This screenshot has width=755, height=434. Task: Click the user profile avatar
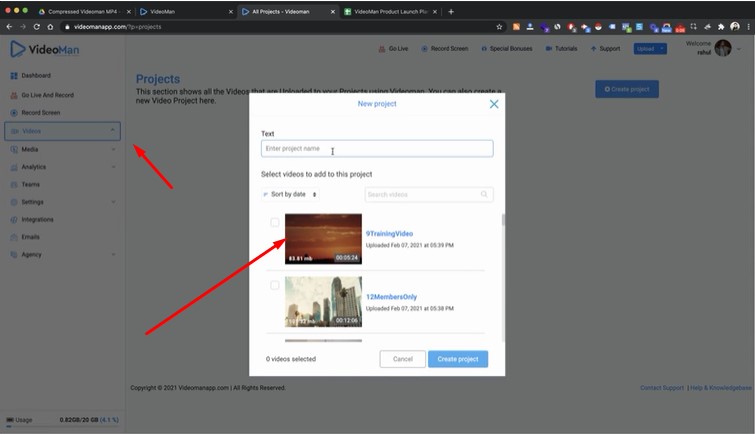[723, 48]
